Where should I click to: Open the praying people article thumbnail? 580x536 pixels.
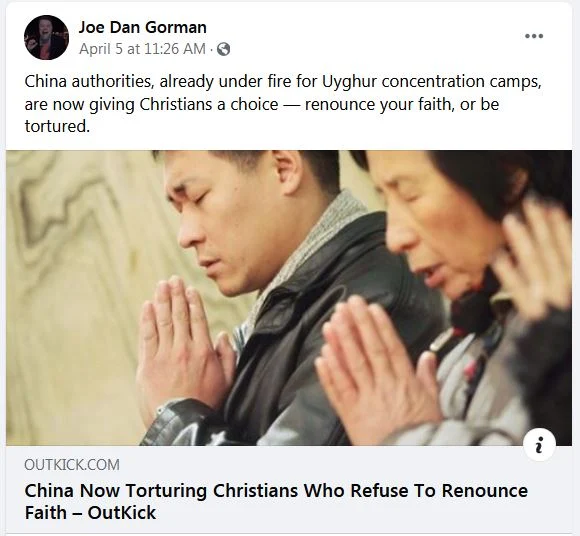(x=289, y=298)
